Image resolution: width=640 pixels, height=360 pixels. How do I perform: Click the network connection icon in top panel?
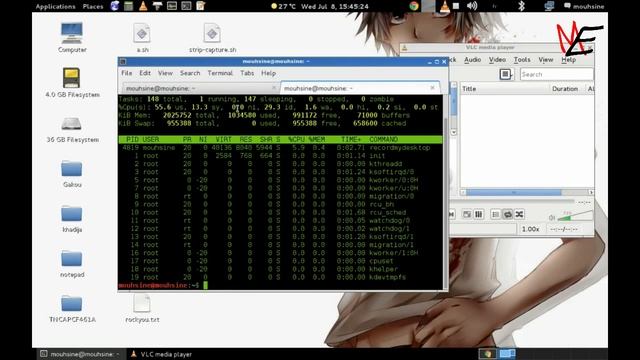click(x=549, y=6)
